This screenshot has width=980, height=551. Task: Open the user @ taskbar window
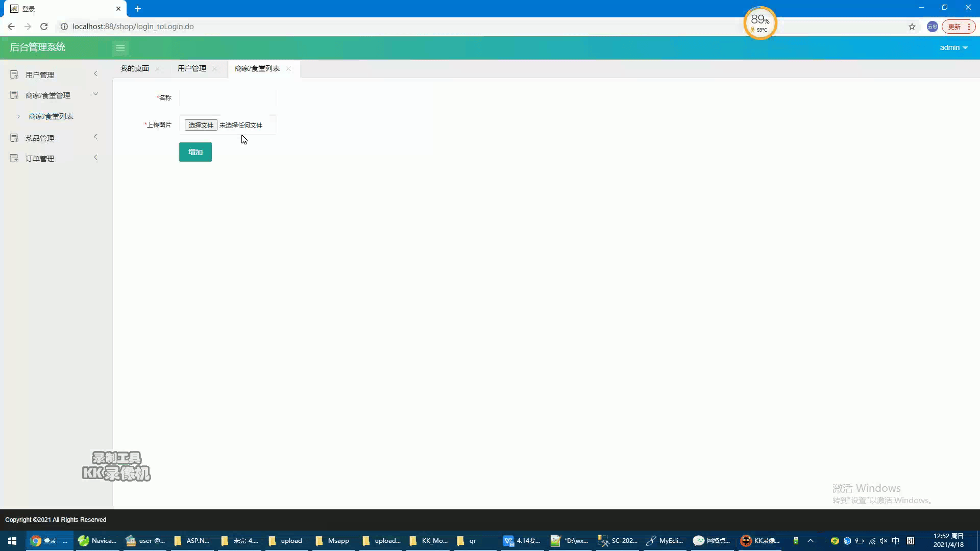(145, 541)
